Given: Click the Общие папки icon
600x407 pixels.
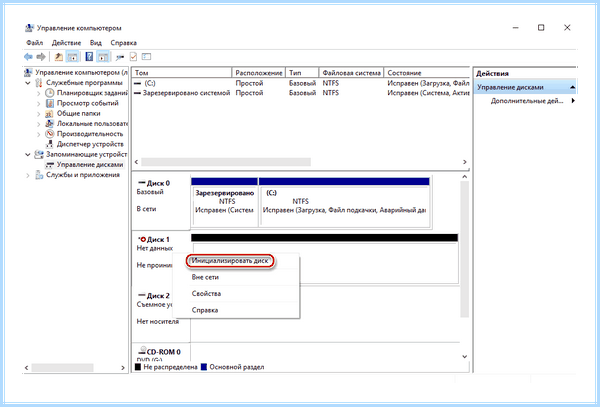Looking at the screenshot, I should pos(49,113).
